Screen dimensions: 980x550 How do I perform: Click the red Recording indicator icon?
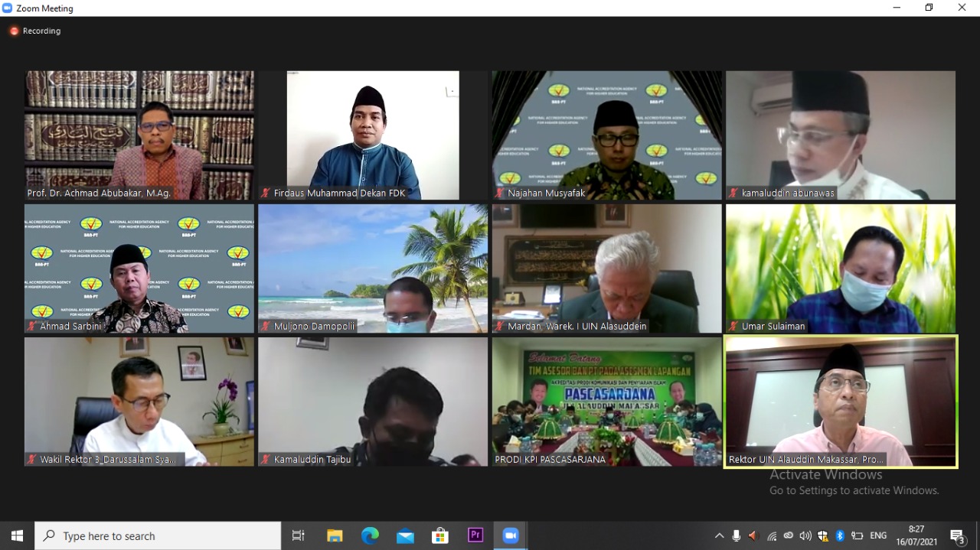coord(14,31)
